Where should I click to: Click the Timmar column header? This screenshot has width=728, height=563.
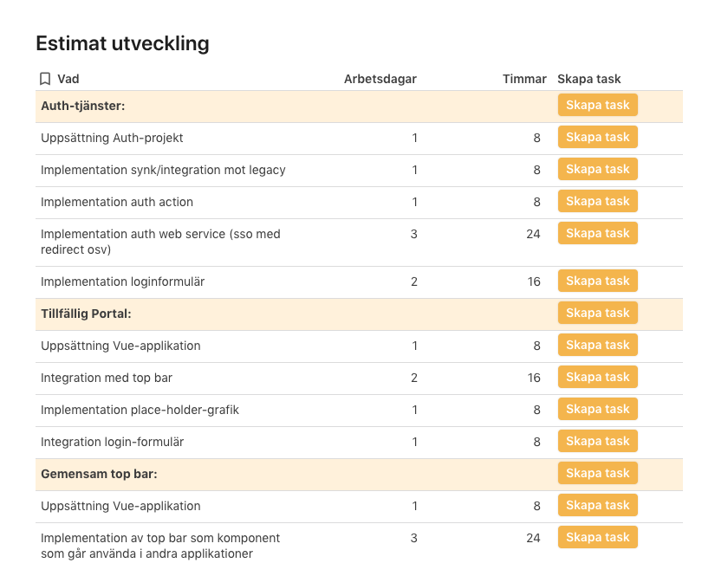(524, 79)
